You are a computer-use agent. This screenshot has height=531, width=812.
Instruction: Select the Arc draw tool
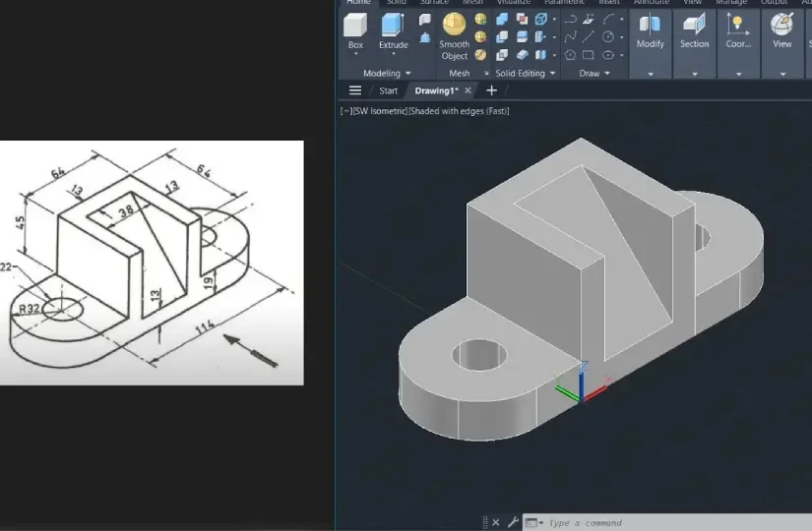608,20
